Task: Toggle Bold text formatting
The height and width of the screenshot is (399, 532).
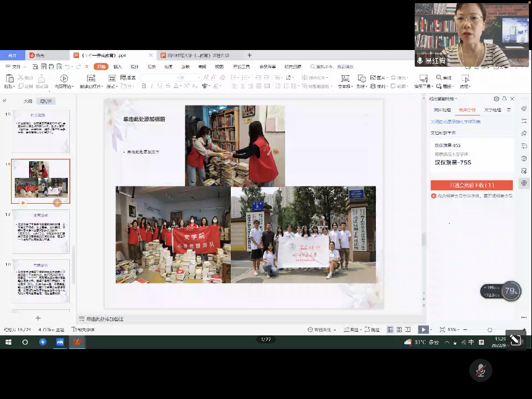Action: tap(144, 86)
